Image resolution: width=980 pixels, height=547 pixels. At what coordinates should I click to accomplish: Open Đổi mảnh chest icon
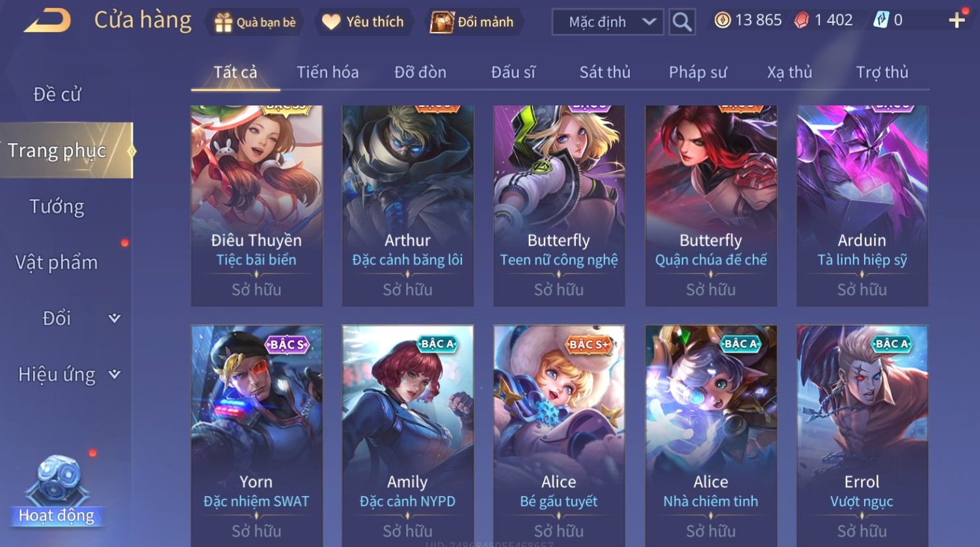click(441, 22)
